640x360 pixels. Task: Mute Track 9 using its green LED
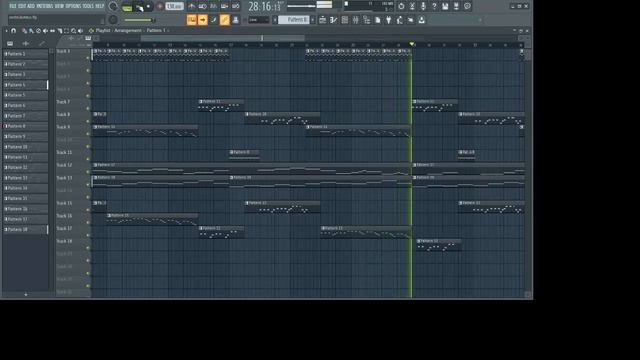88,134
